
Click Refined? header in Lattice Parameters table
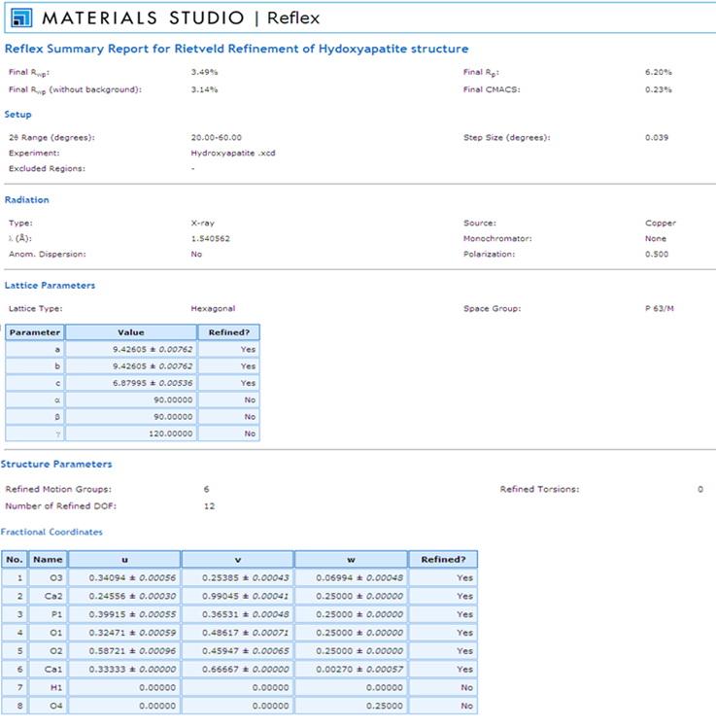point(228,331)
